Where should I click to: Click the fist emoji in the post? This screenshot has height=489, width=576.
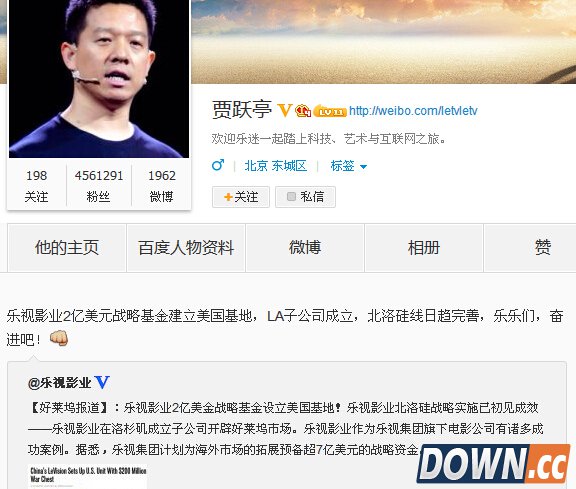pyautogui.click(x=59, y=338)
